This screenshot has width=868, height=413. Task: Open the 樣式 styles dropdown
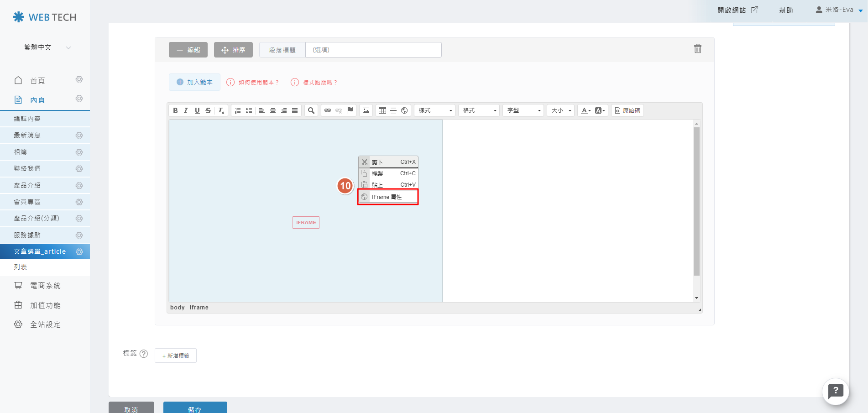[x=435, y=110]
